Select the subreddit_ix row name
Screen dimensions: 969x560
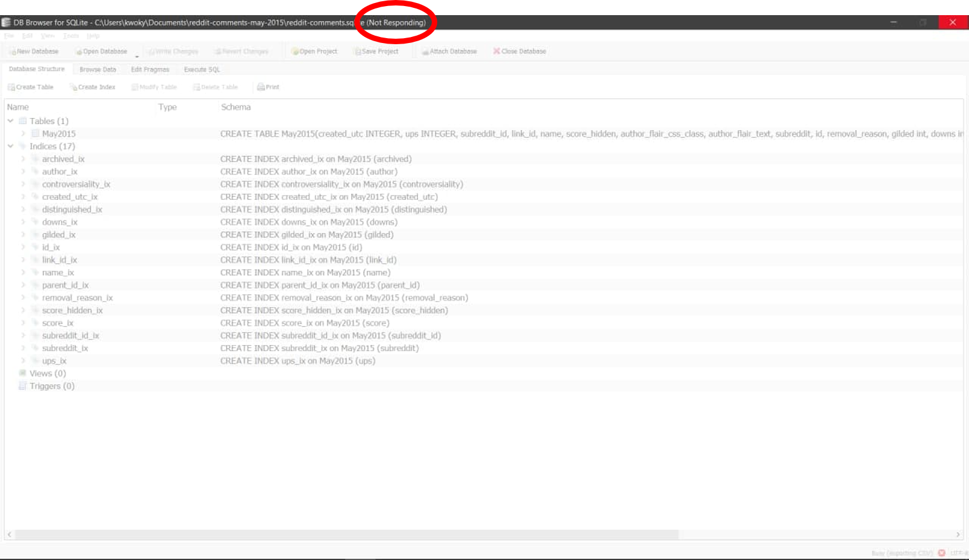[x=65, y=348]
